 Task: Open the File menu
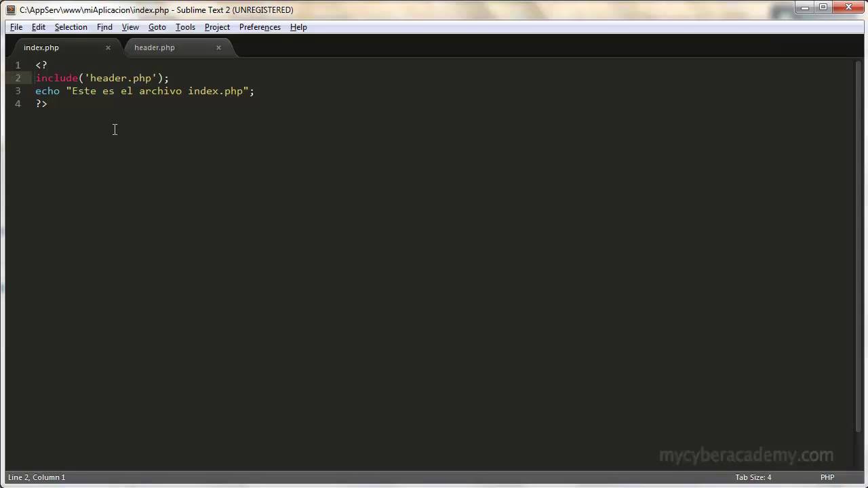click(16, 27)
